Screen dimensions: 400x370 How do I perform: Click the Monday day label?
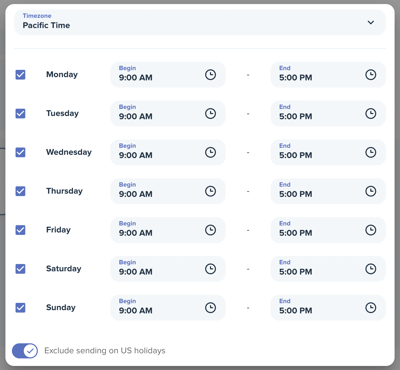click(62, 75)
